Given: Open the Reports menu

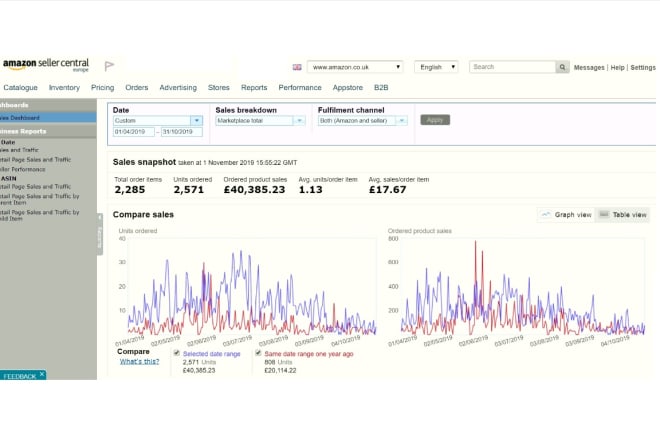Looking at the screenshot, I should point(254,88).
